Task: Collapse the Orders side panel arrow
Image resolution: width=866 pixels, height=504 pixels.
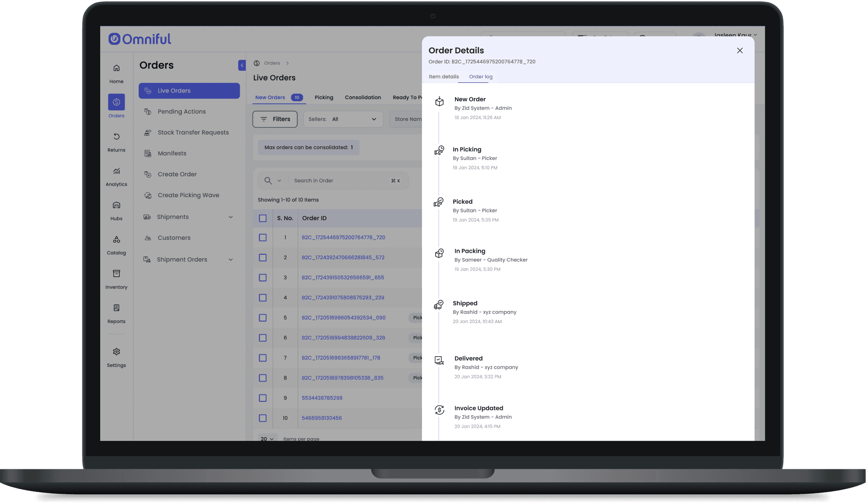Action: [242, 65]
